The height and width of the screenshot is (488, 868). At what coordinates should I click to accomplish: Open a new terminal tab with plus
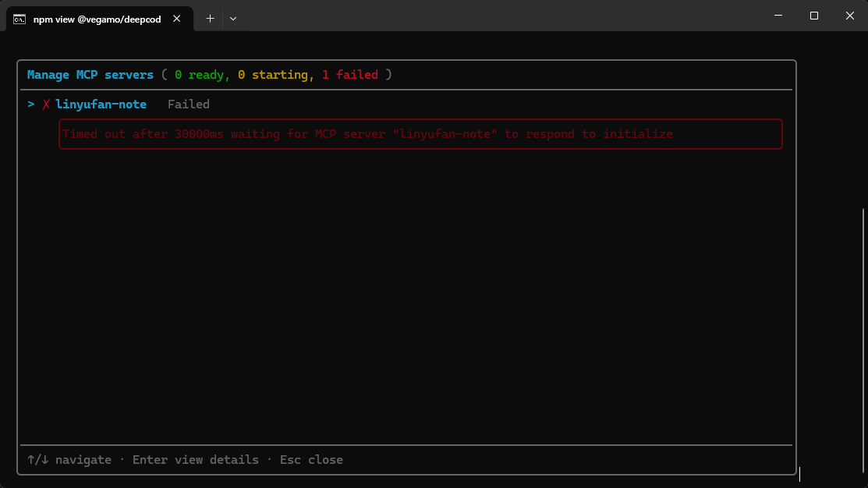(x=211, y=19)
